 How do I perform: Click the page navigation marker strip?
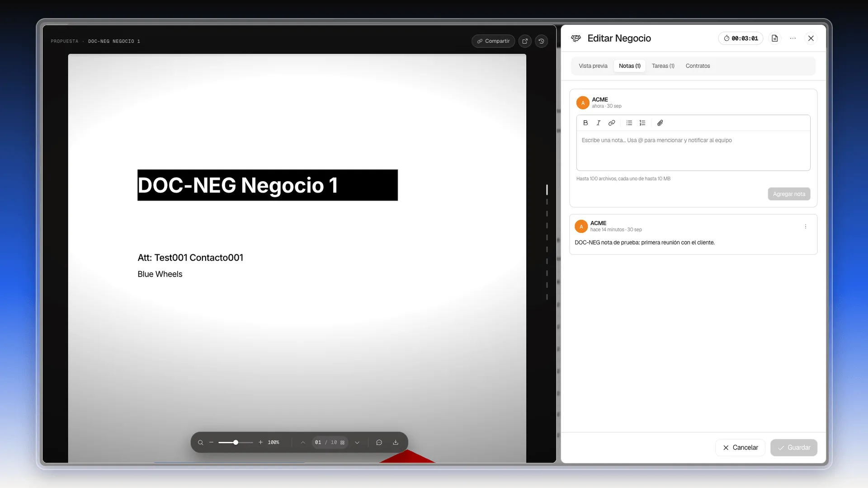[x=547, y=242]
